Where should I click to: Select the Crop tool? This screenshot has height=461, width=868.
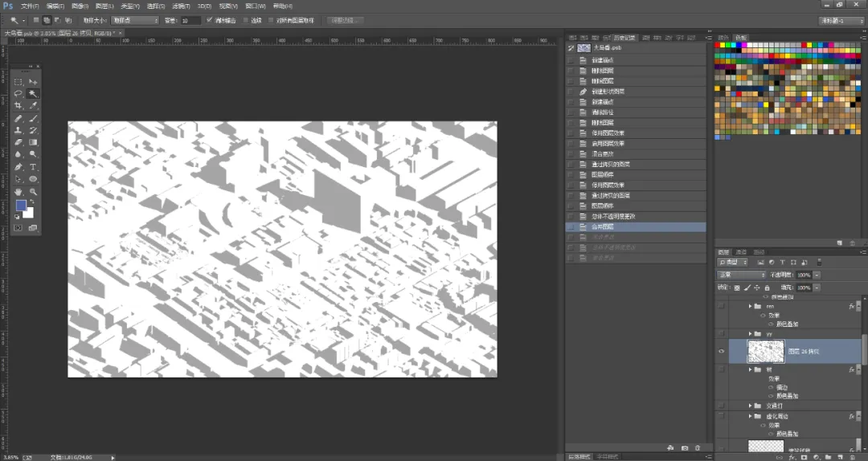(x=18, y=106)
